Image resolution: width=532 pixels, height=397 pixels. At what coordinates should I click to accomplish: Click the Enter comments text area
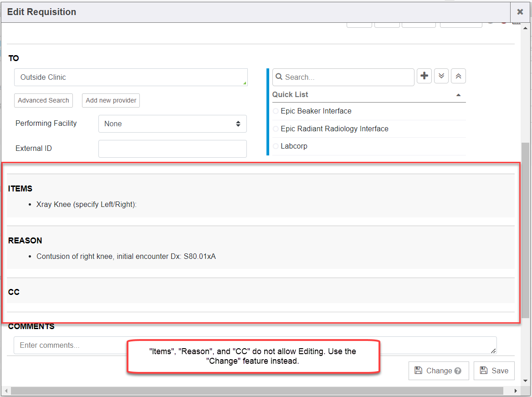[x=255, y=345]
